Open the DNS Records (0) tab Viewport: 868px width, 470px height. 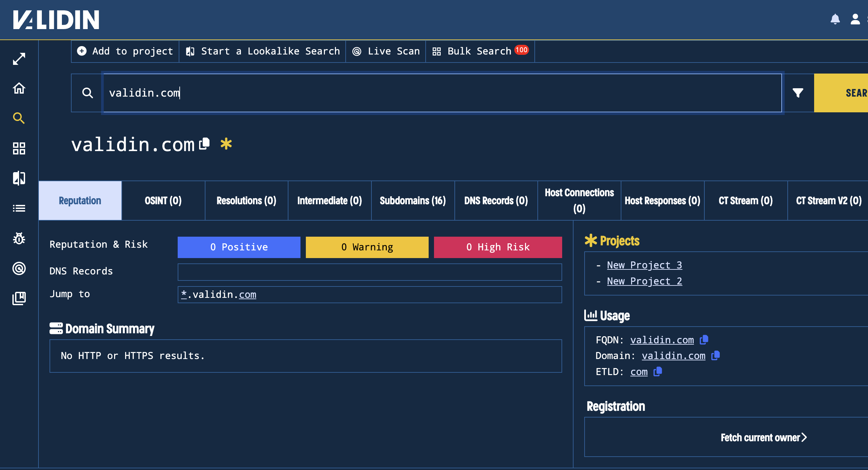(x=496, y=201)
